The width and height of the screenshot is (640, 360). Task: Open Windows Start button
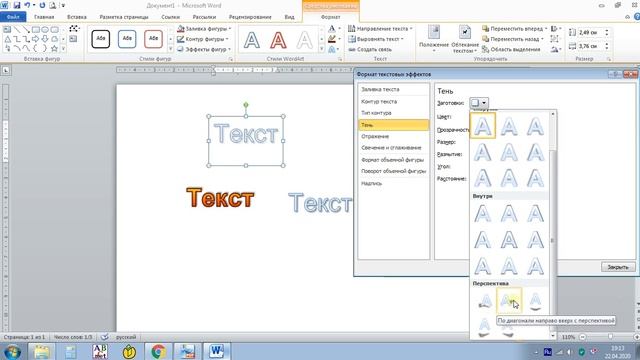(x=12, y=352)
